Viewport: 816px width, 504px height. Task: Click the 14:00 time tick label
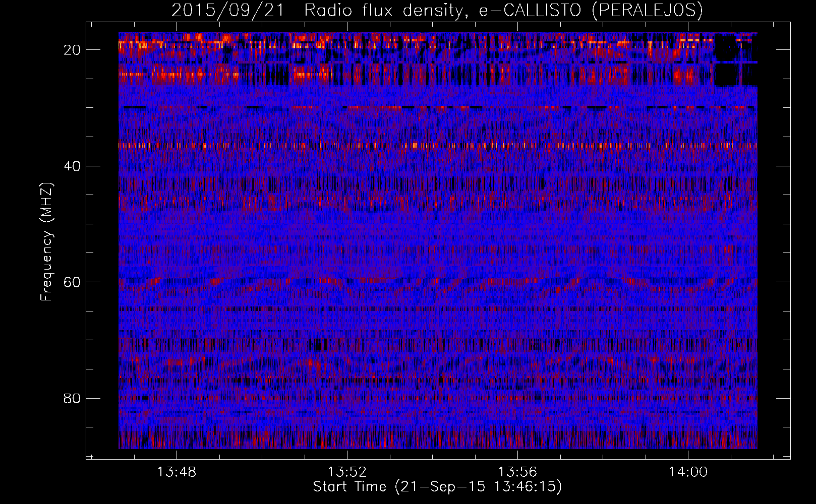[x=688, y=472]
